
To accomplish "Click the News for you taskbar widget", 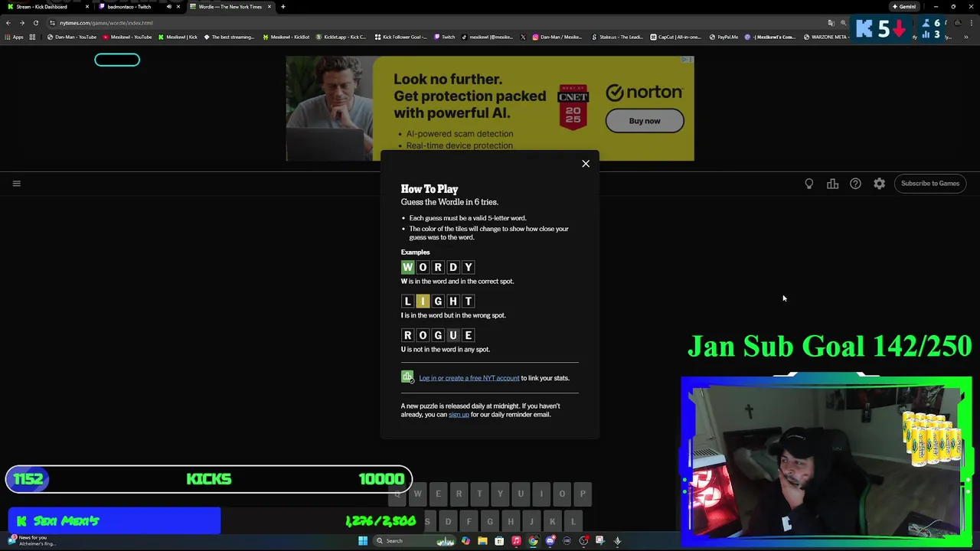I will point(32,541).
